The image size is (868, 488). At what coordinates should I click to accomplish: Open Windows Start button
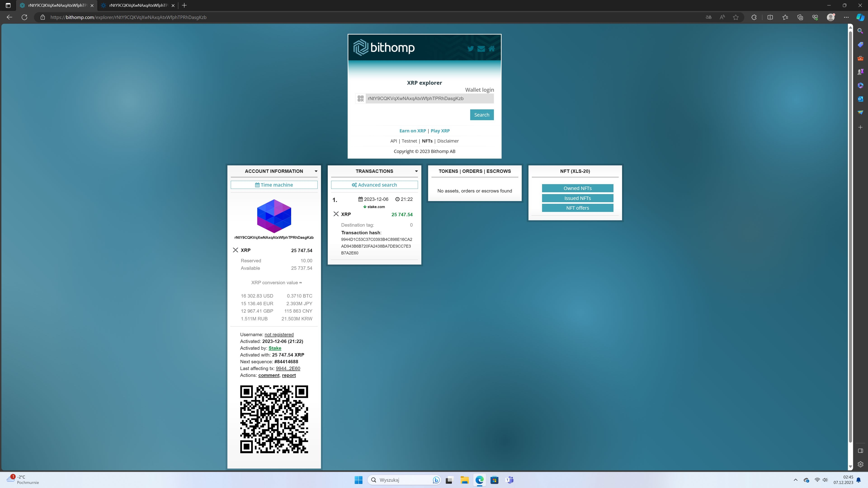pyautogui.click(x=359, y=480)
